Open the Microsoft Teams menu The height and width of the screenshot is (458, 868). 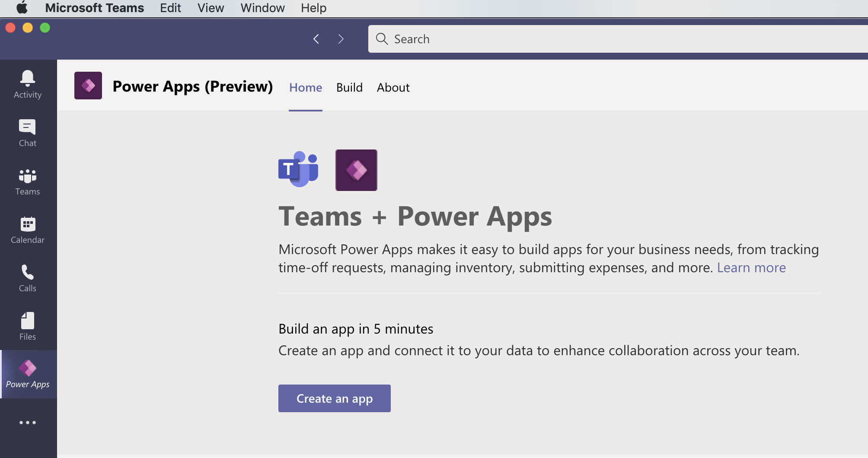tap(94, 8)
